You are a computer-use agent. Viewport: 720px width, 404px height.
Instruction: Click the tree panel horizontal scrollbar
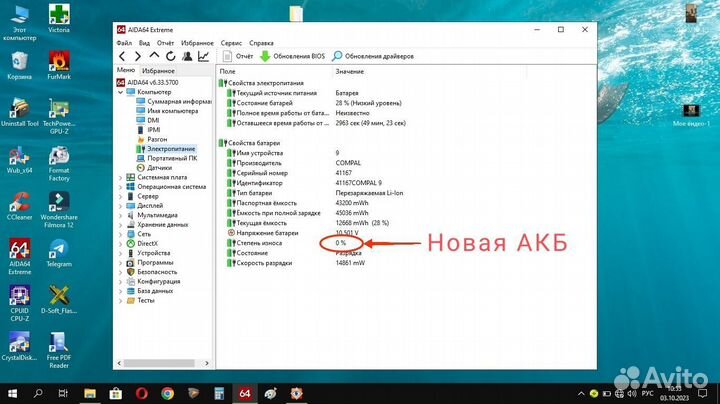[x=158, y=363]
